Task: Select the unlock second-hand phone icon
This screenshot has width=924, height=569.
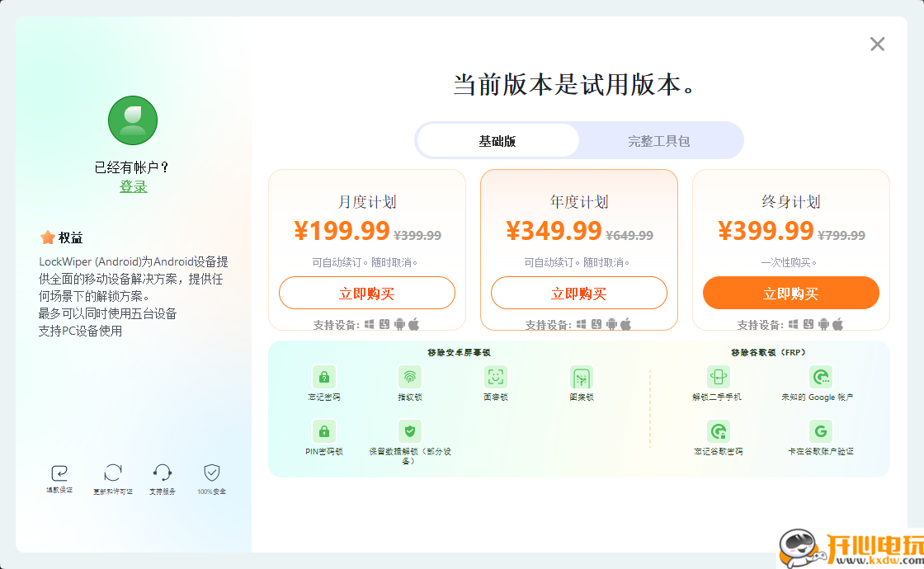Action: click(719, 376)
